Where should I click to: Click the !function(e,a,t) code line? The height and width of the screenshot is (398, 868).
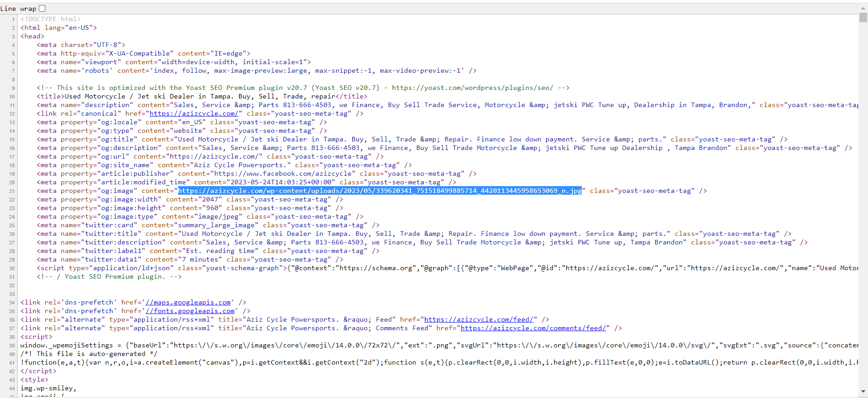439,362
